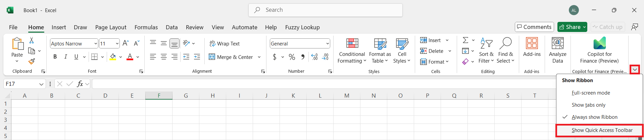644x140 pixels.
Task: Click the AutoSum sigma icon
Action: [x=465, y=40]
